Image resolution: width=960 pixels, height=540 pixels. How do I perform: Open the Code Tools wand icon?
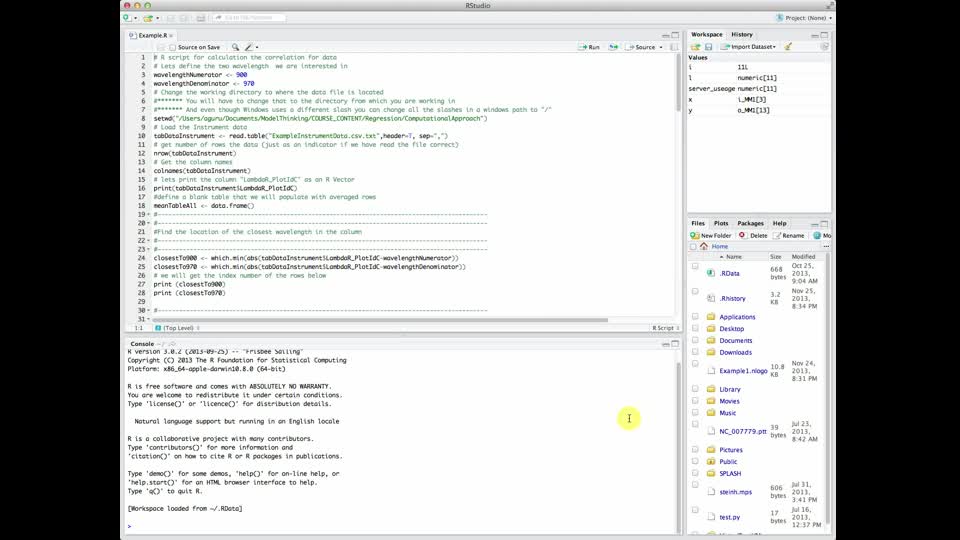pyautogui.click(x=249, y=47)
